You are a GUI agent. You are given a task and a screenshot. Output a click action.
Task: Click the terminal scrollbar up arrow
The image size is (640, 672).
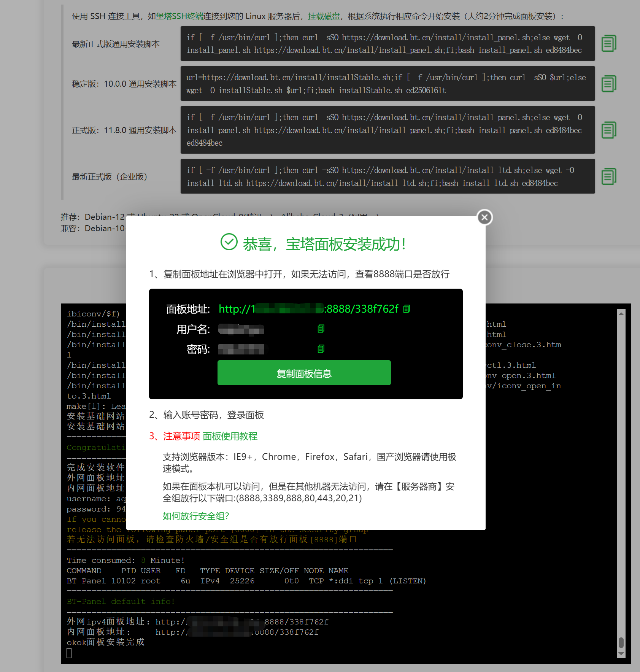[x=621, y=314]
